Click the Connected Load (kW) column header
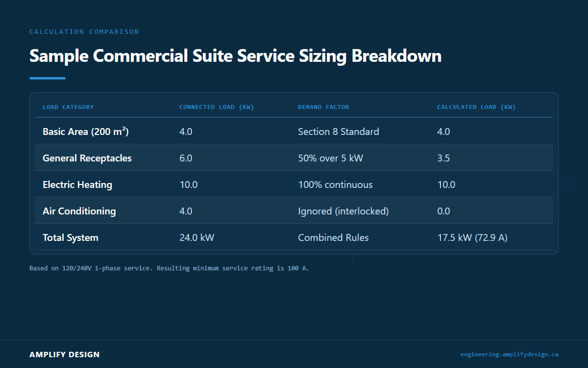588x368 pixels. 217,107
